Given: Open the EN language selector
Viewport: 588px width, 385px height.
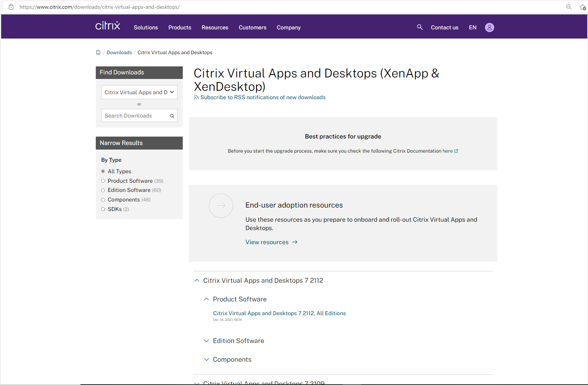Looking at the screenshot, I should point(473,27).
